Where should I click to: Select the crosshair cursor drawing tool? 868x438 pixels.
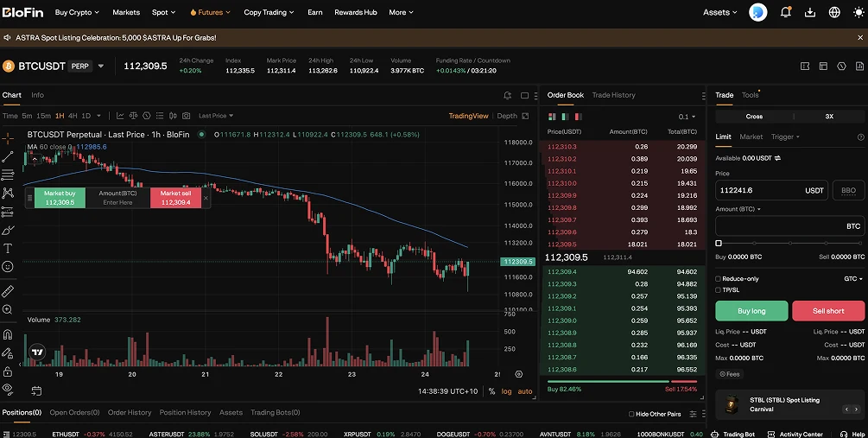8,138
